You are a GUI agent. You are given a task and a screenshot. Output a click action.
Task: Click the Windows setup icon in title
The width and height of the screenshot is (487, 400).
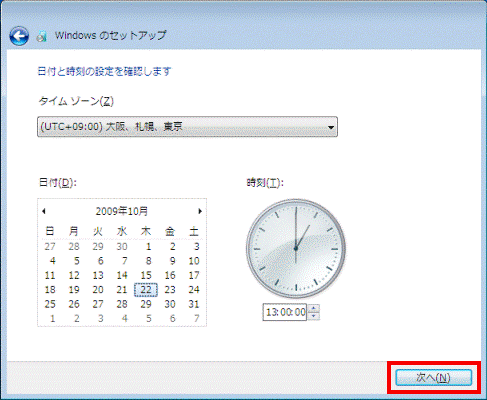[42, 36]
